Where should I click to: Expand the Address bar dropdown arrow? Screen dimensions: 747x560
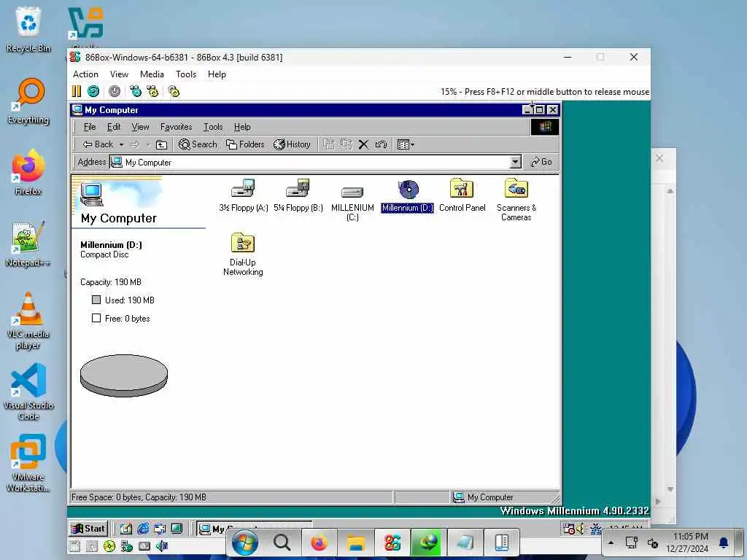(516, 162)
